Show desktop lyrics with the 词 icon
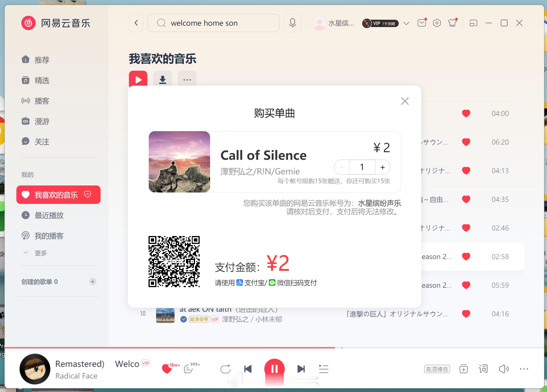Screen dimensions: 547x392 tap(483, 369)
